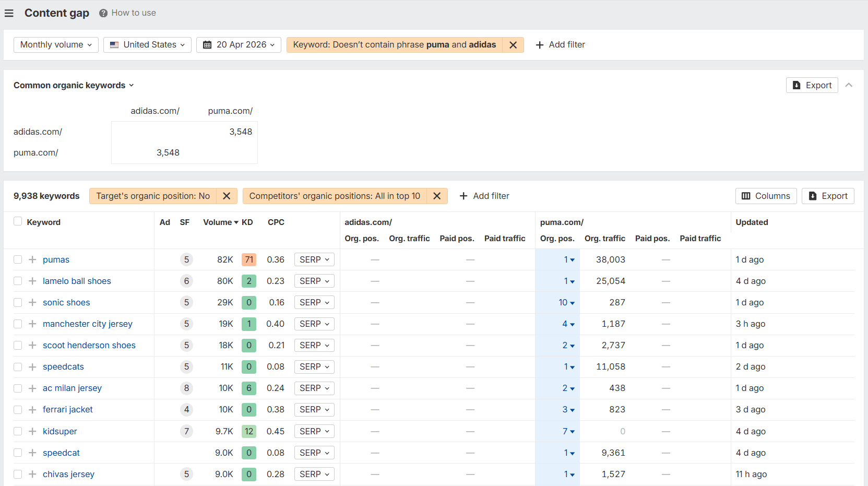Tick the checkbox for ferrari jacket
868x486 pixels.
(x=18, y=409)
